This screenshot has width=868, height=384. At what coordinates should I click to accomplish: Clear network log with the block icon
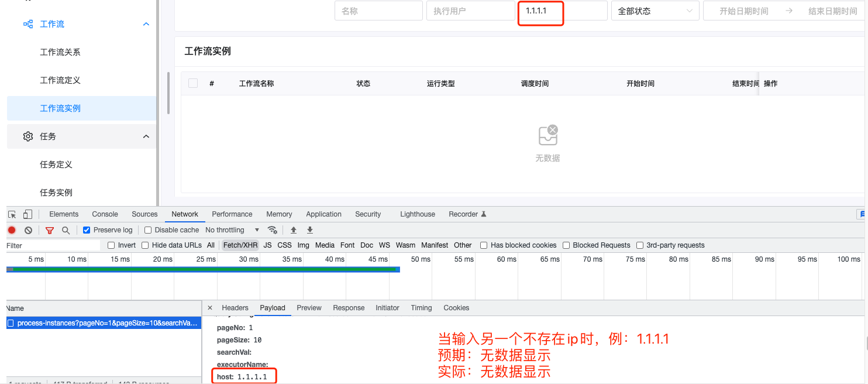(x=28, y=229)
